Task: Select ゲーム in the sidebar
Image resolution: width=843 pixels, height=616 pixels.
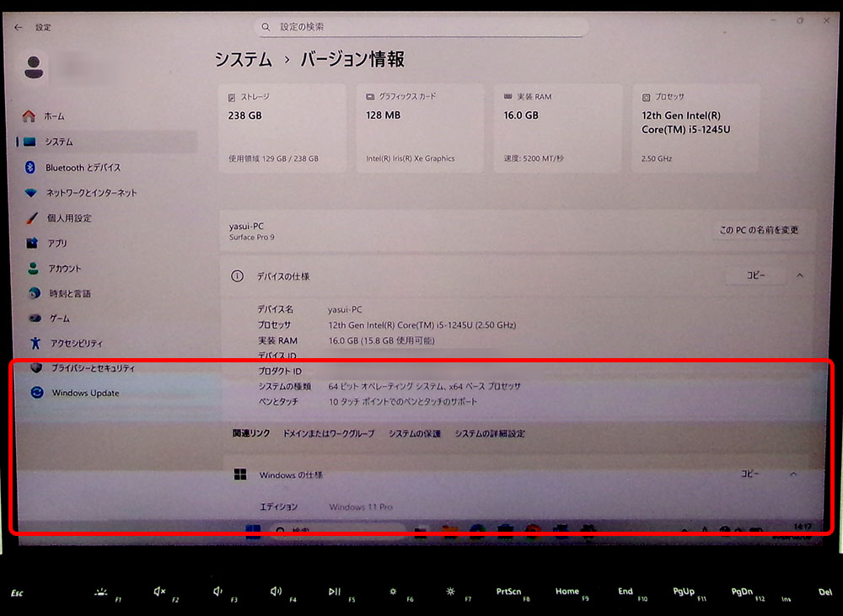Action: coord(59,319)
